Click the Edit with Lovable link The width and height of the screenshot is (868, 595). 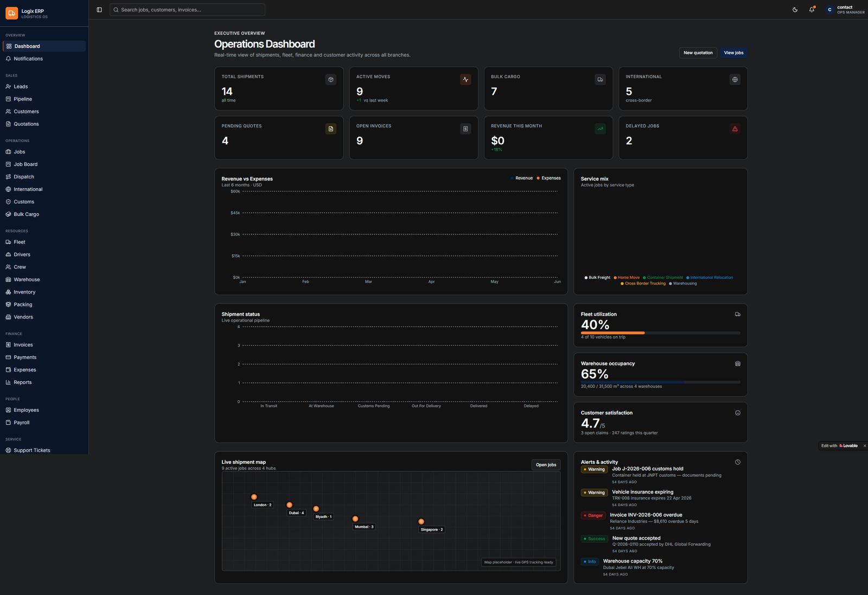tap(839, 446)
